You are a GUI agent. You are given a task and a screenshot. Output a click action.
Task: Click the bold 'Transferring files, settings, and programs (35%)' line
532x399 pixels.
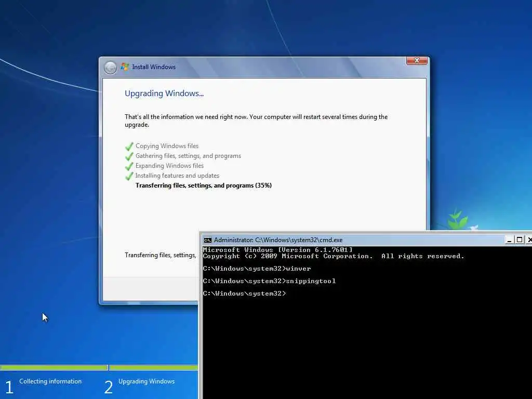pos(204,185)
